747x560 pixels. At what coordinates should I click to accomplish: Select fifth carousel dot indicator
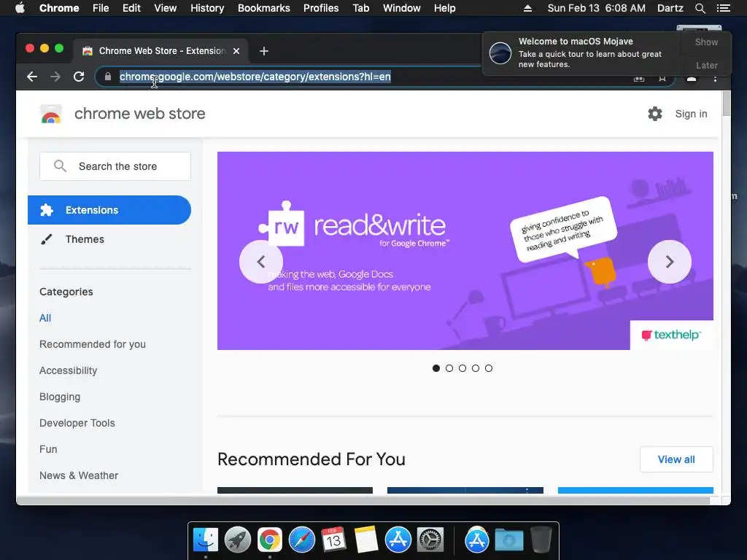(488, 368)
